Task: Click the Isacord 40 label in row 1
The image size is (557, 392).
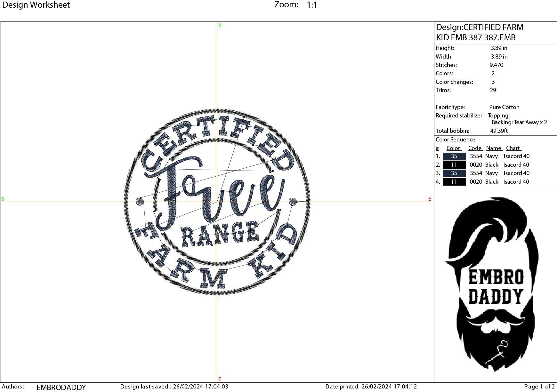Action: tap(516, 156)
